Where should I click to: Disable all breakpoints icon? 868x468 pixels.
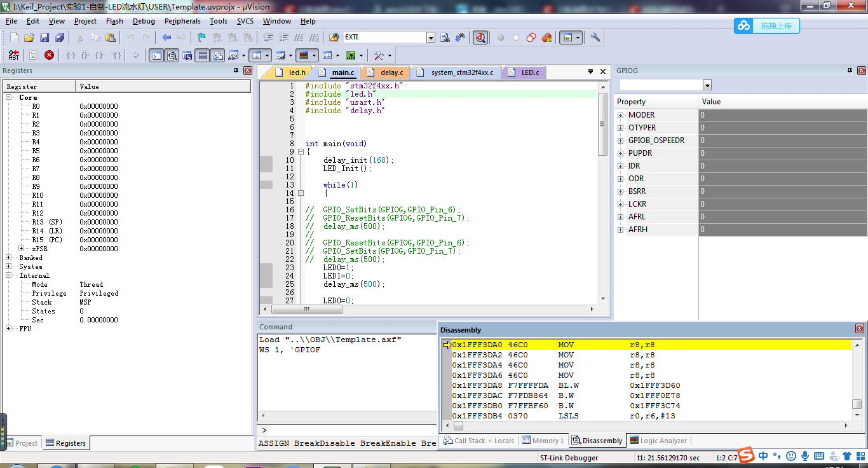tap(531, 38)
